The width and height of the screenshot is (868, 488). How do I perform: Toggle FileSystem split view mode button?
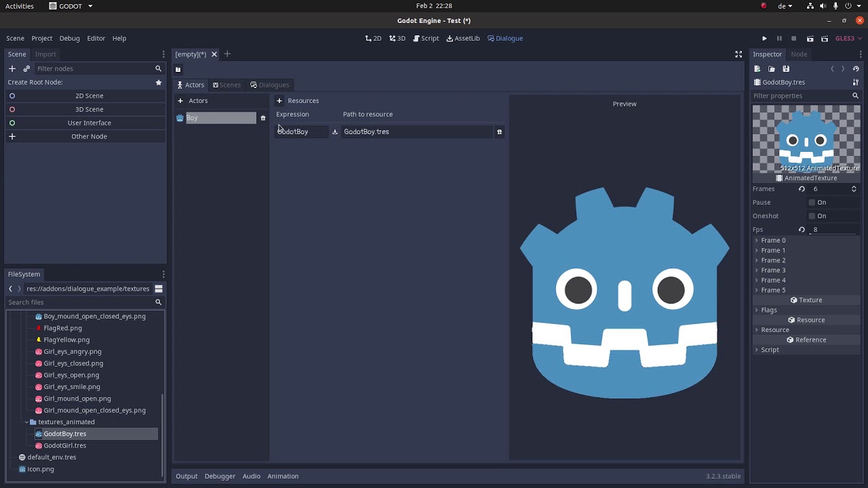pyautogui.click(x=158, y=289)
